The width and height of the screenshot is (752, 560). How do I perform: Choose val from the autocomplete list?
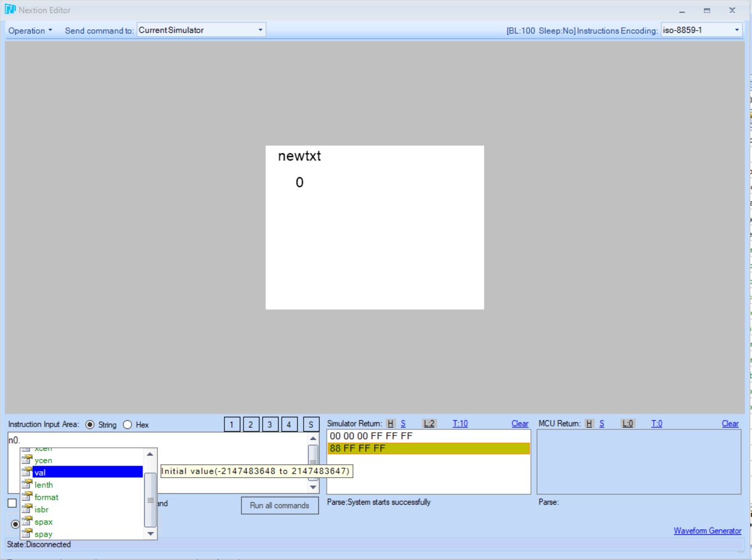click(40, 473)
